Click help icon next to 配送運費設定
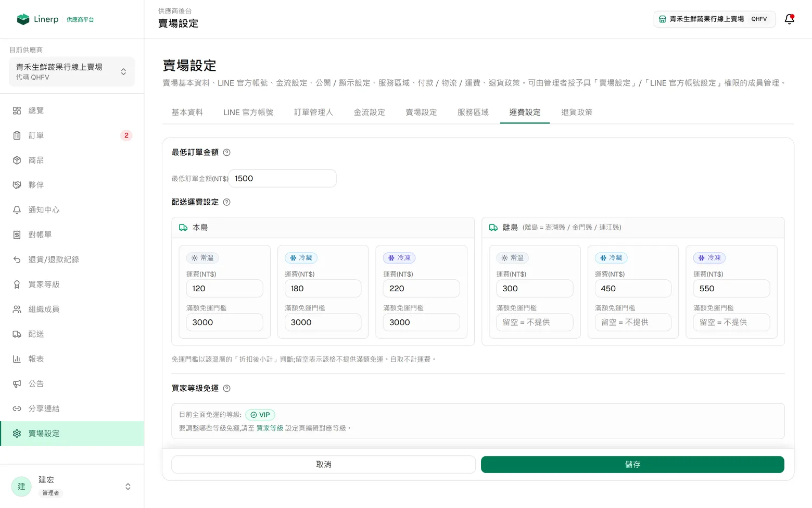The width and height of the screenshot is (812, 508). click(226, 202)
